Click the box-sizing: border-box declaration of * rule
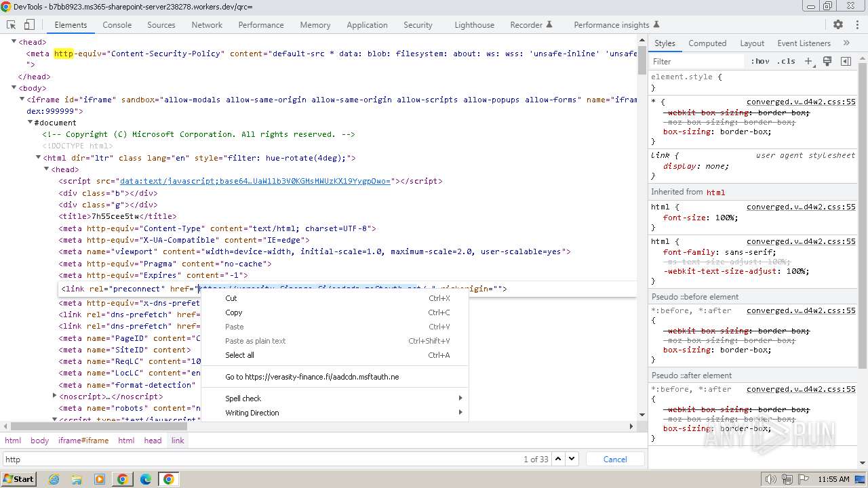 tap(717, 131)
